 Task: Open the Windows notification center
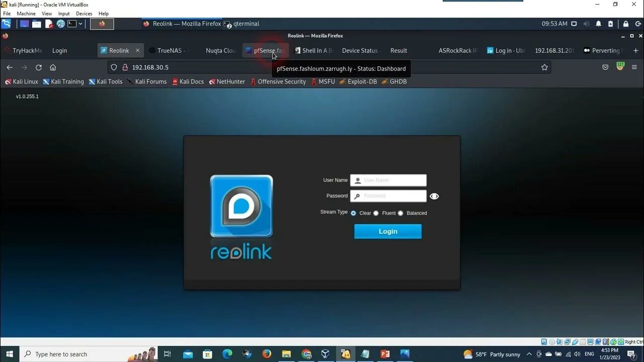(x=631, y=354)
